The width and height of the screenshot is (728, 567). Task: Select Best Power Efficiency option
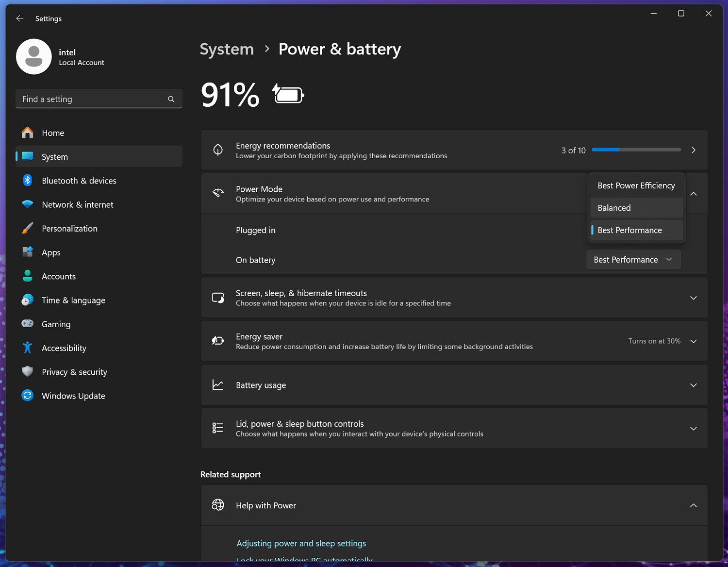pyautogui.click(x=636, y=185)
